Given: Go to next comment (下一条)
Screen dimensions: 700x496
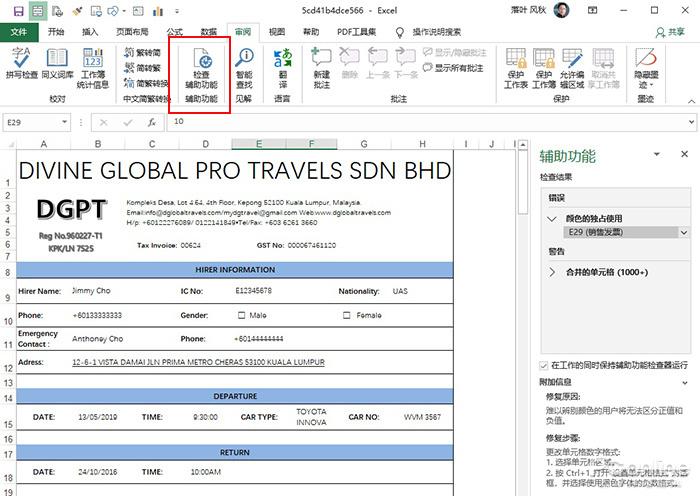Looking at the screenshot, I should pos(406,63).
